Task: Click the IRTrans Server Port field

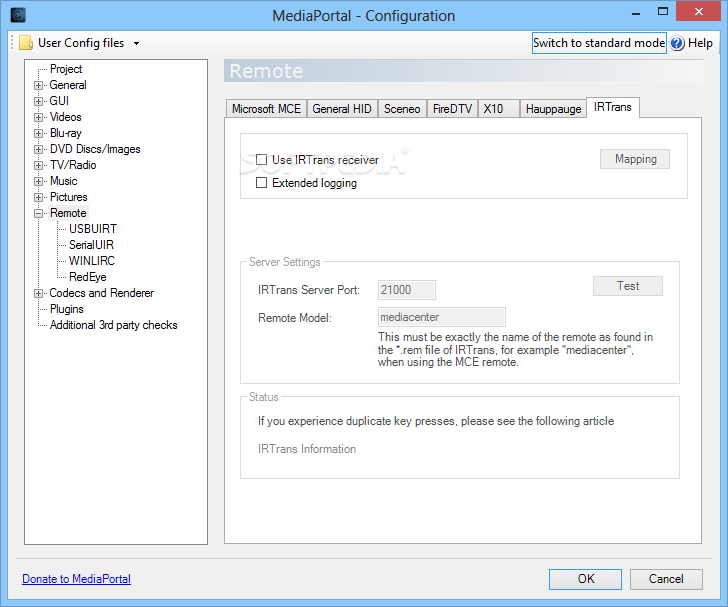Action: point(407,290)
